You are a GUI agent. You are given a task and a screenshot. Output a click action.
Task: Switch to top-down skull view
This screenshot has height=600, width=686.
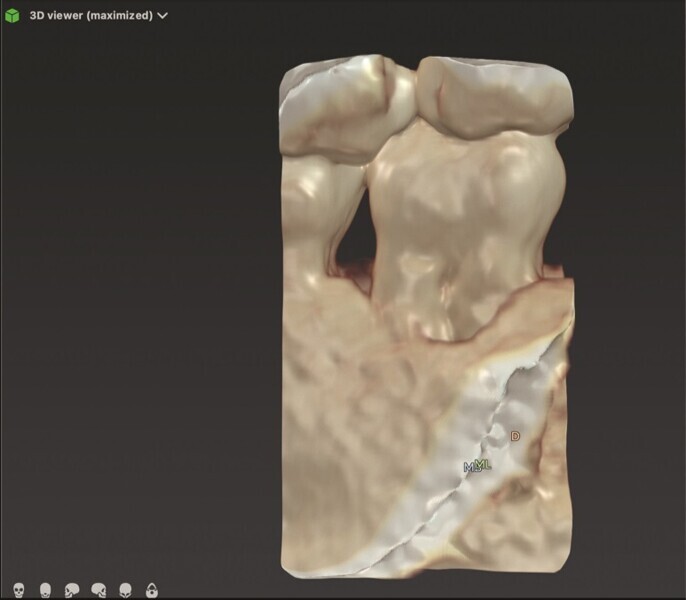coord(126,590)
